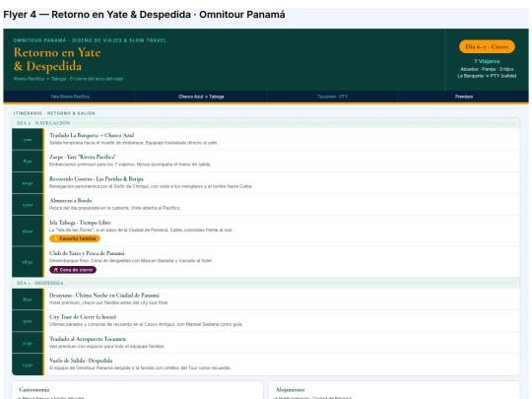Click the Retorno en Yate & Despedida heading
This screenshot has width=532, height=399.
57,59
